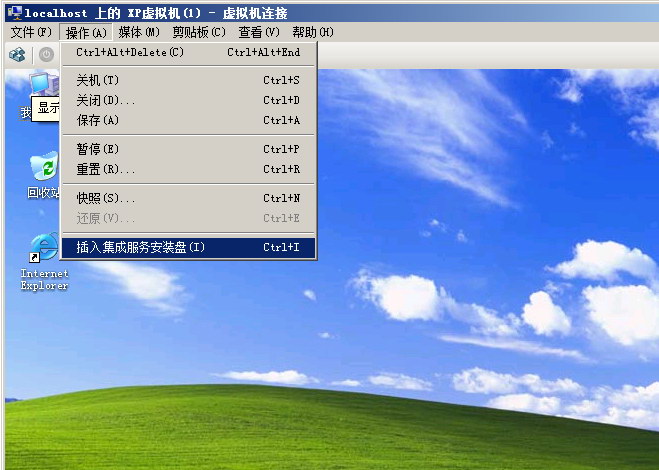Viewport: 659px width, 470px height.
Task: Select 插入集成服务安装盘(I) menu entry
Action: 188,247
